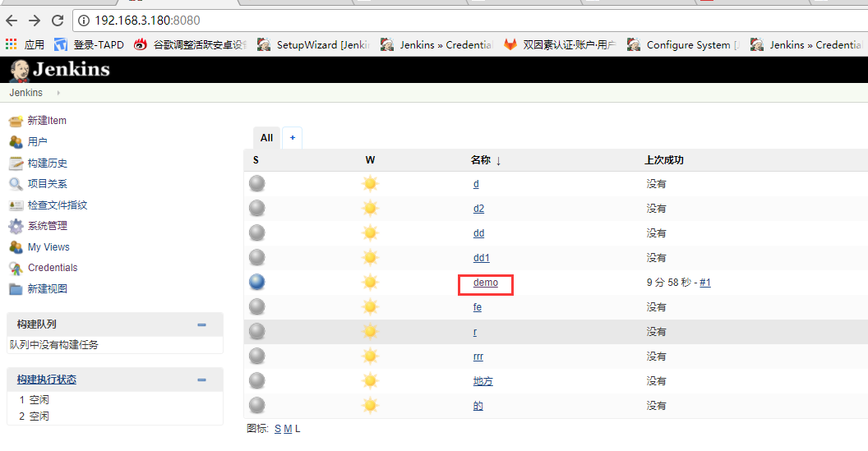
Task: Open the Configure System bookmark
Action: [x=683, y=45]
